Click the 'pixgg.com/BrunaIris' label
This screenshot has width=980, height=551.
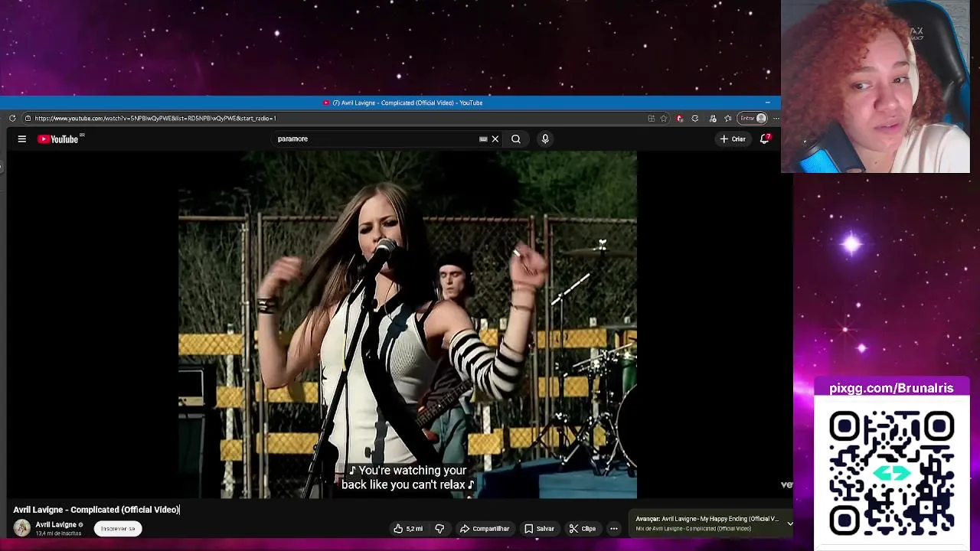[x=891, y=388]
